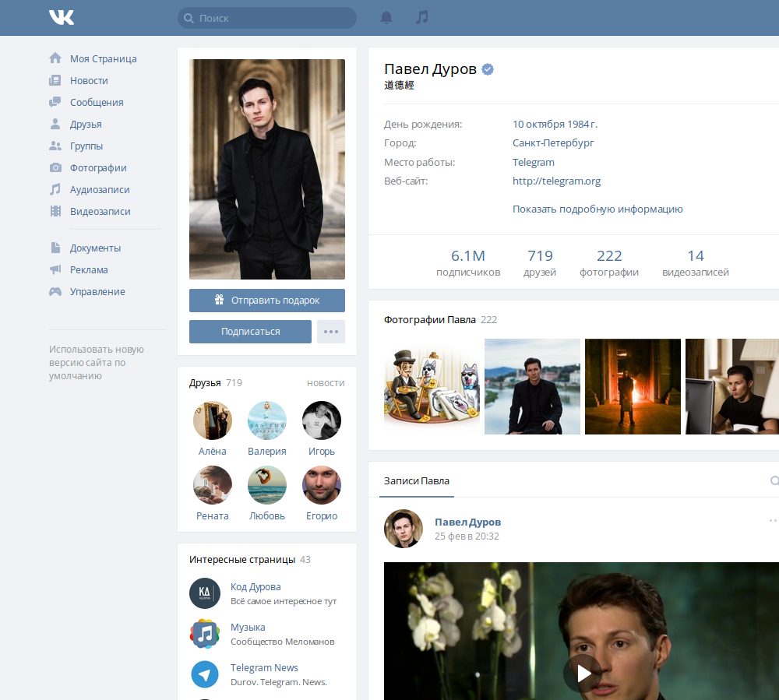This screenshot has width=779, height=700.
Task: Open the 6.1M подписчиков counter
Action: 468,262
